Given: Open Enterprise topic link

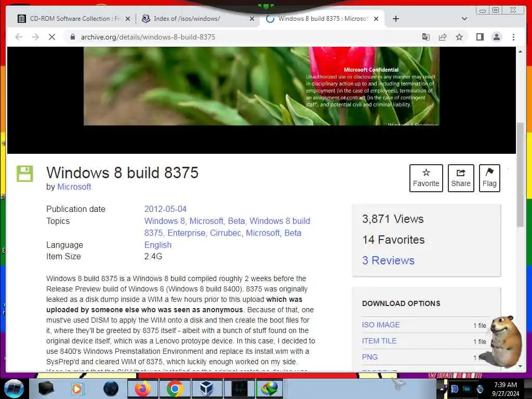Looking at the screenshot, I should pos(187,233).
